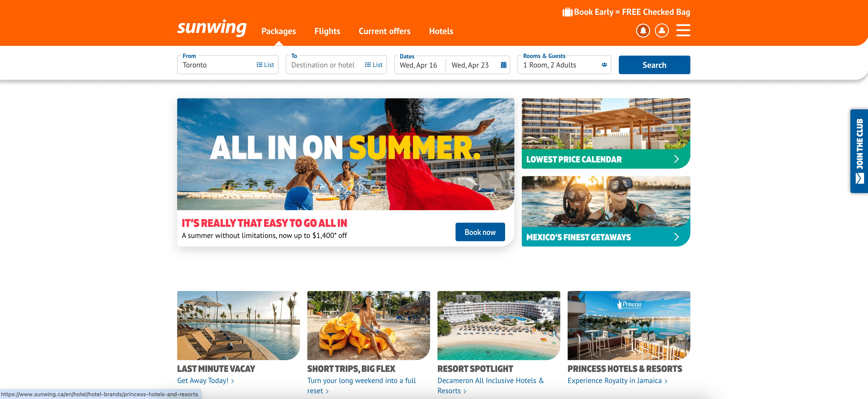This screenshot has width=868, height=399.
Task: Click the guests icon in Rooms & Guests
Action: 604,65
